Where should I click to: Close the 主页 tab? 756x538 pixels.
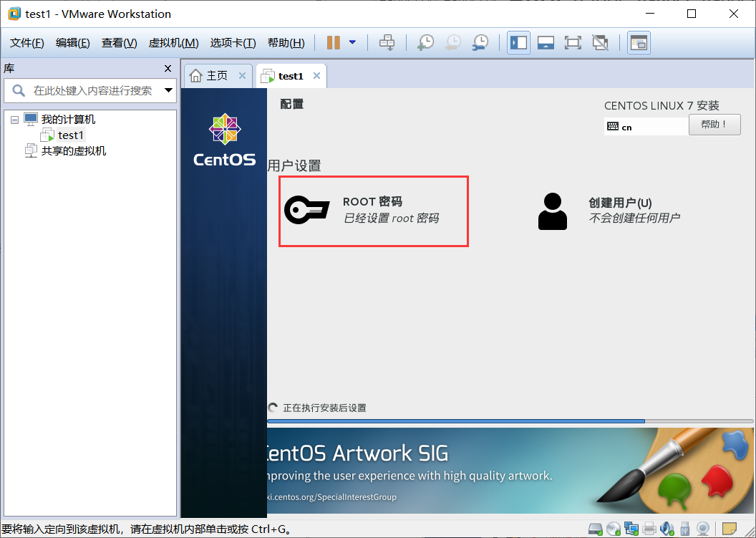[x=243, y=76]
